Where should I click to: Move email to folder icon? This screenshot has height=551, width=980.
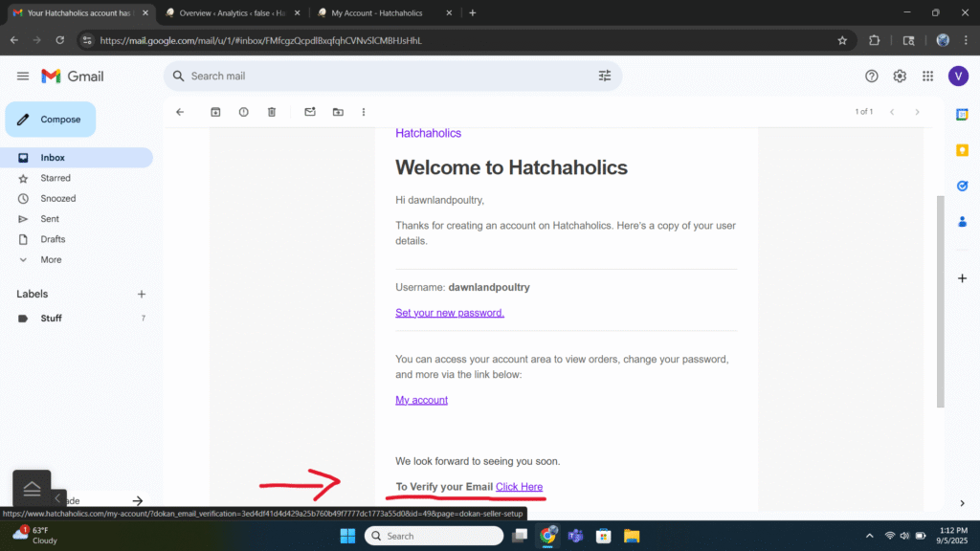338,112
